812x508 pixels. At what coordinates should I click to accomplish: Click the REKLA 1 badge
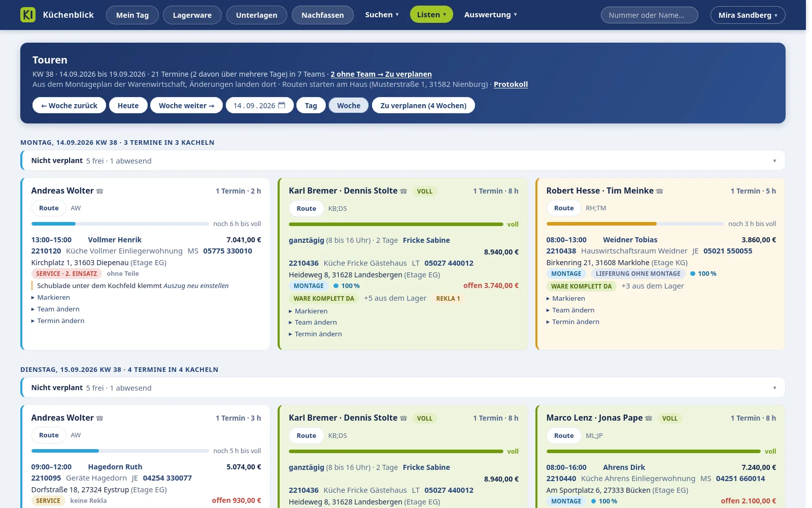coord(448,299)
